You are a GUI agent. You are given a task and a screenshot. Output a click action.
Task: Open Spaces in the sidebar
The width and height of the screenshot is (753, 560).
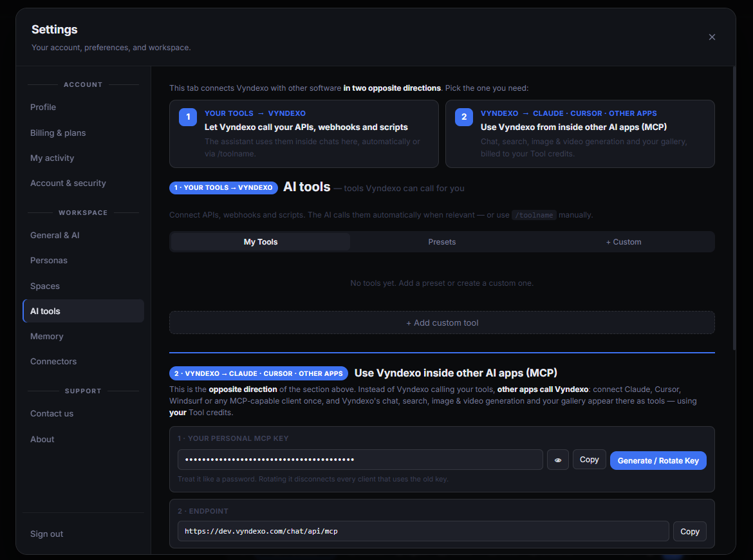(x=83, y=286)
